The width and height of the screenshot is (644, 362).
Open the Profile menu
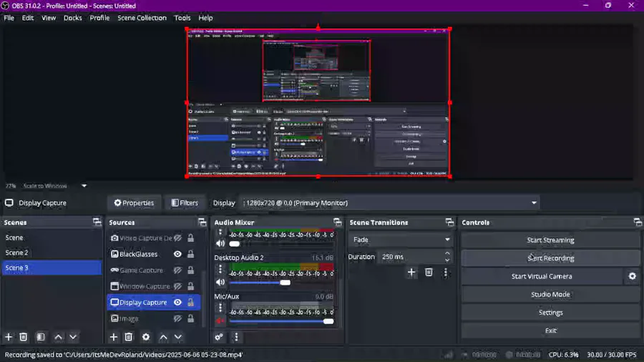[99, 18]
